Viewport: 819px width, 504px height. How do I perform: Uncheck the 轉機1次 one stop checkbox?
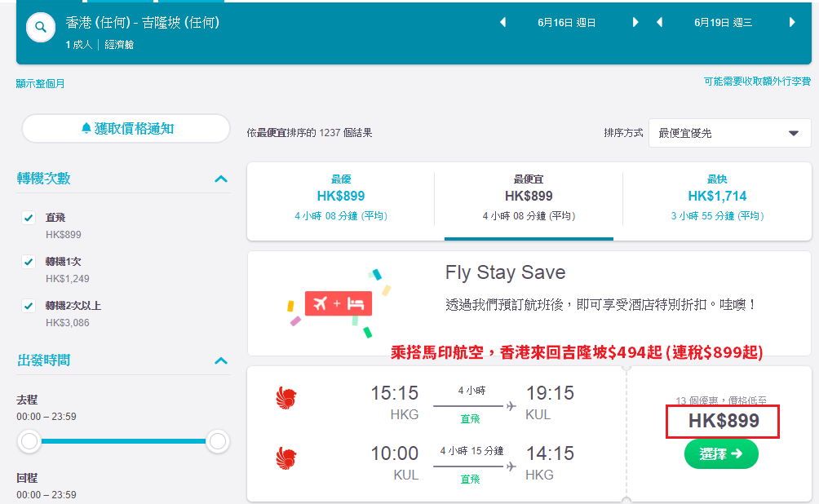coord(29,262)
